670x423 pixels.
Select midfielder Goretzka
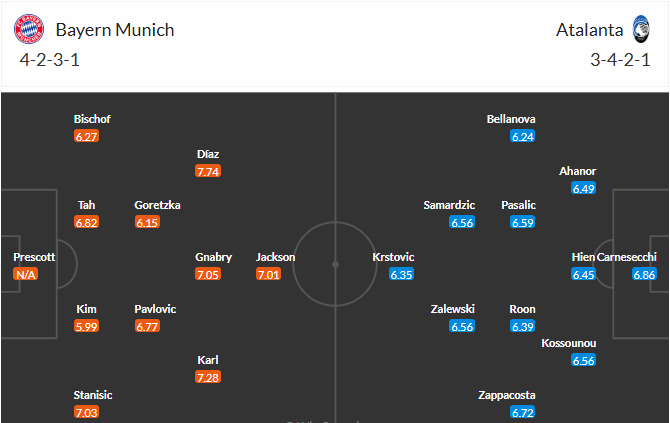[157, 205]
